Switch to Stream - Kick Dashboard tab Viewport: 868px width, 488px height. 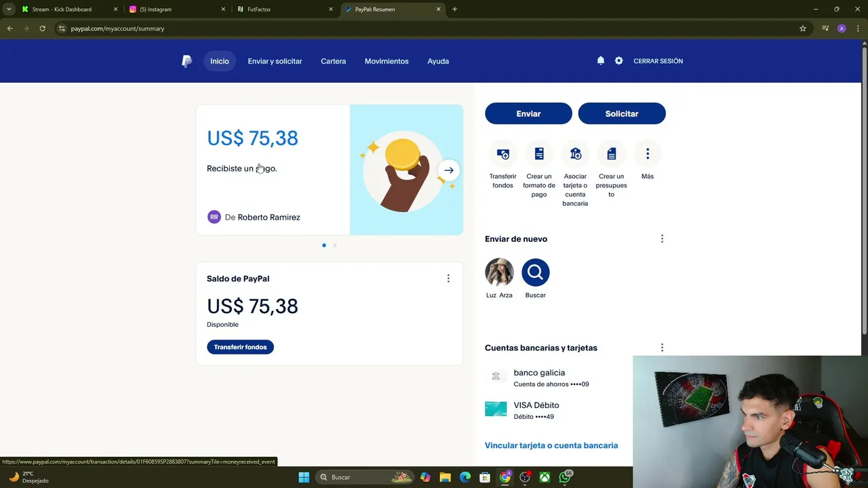pyautogui.click(x=68, y=9)
